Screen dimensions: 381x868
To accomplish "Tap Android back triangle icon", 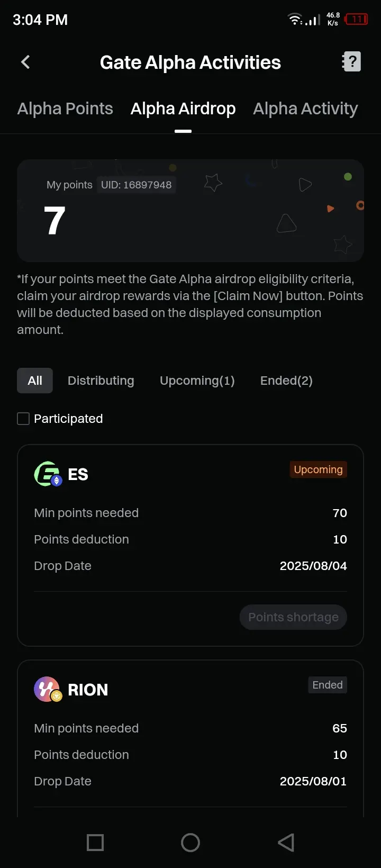I will point(286,843).
